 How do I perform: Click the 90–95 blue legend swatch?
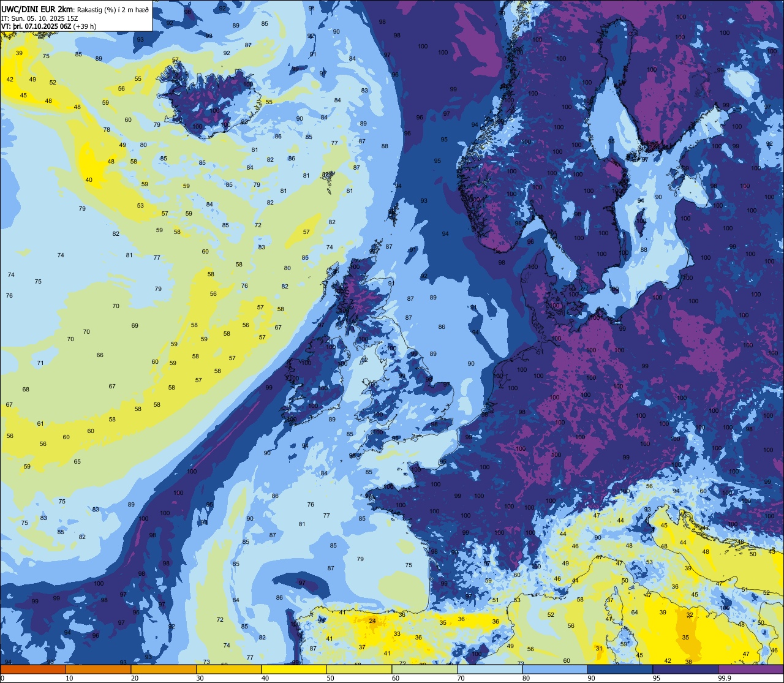(x=620, y=669)
